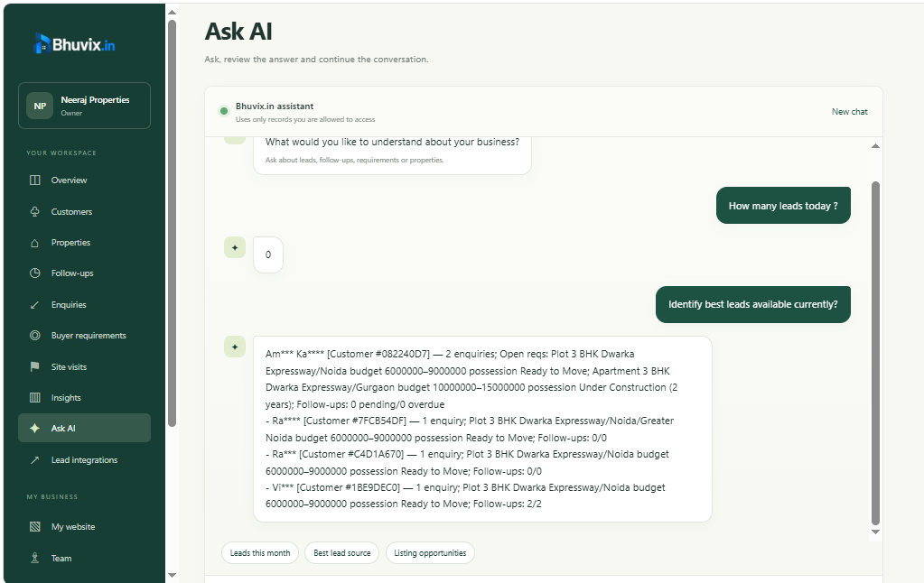924x583 pixels.
Task: Click the 'YOUR WORKSPACE' section label
Action: point(61,153)
